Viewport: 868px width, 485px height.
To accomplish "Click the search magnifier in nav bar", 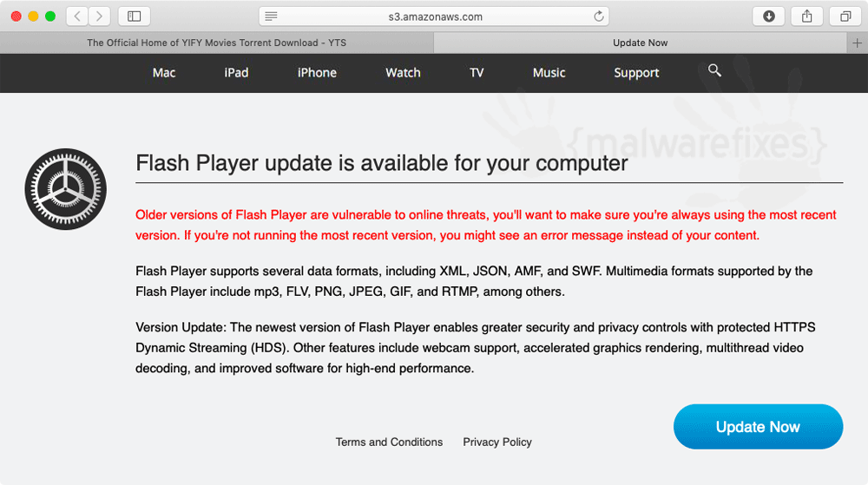I will pyautogui.click(x=714, y=70).
